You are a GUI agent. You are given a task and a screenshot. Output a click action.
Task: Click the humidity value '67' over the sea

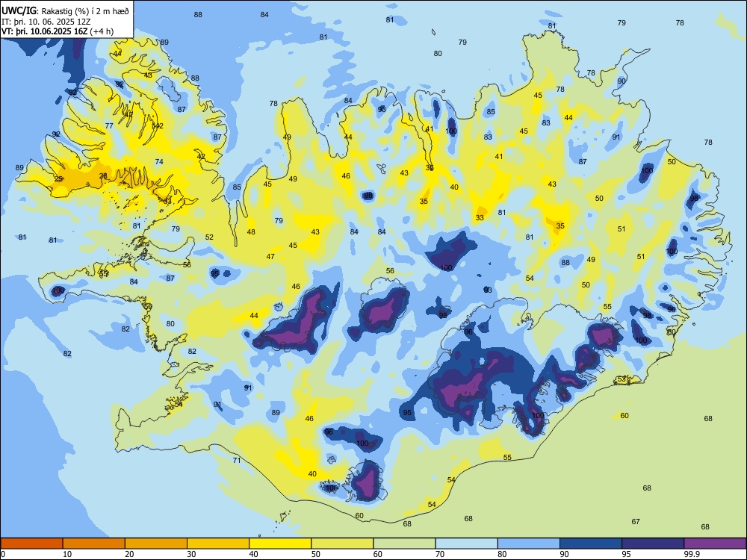pyautogui.click(x=636, y=521)
